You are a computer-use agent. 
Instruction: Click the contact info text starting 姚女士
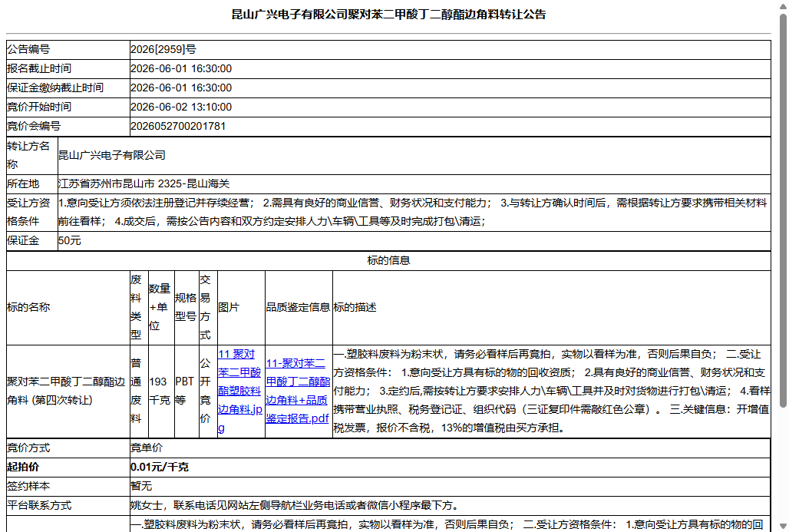[x=295, y=505]
